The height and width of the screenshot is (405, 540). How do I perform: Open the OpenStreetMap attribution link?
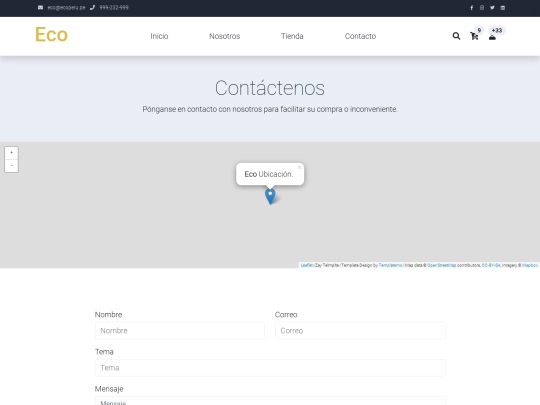(441, 265)
